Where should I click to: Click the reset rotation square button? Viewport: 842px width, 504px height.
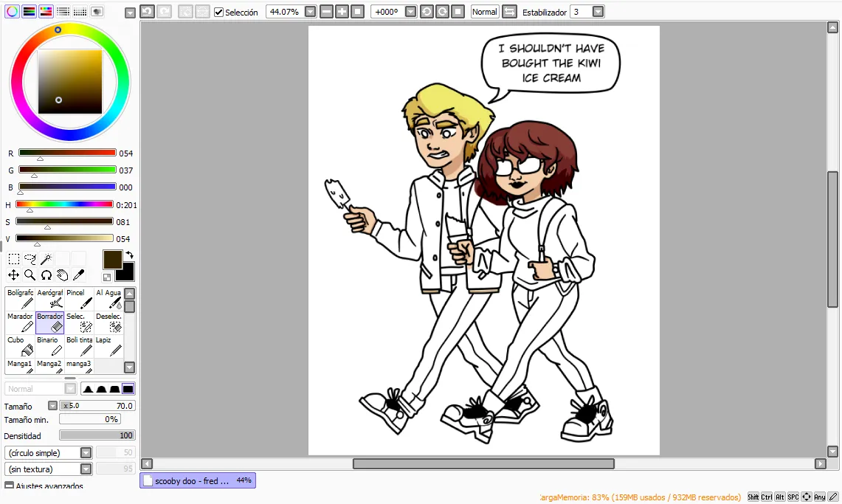click(x=458, y=12)
